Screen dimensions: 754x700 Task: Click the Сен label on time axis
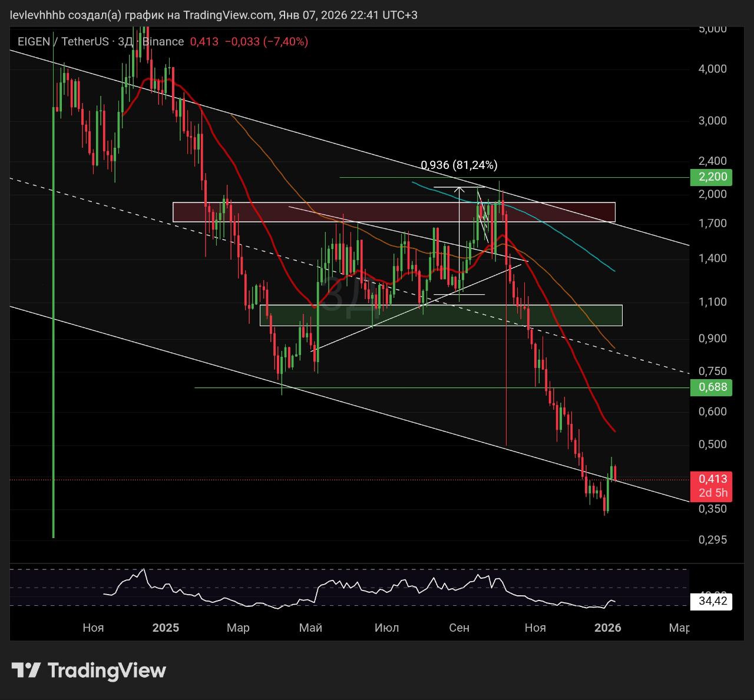[459, 628]
